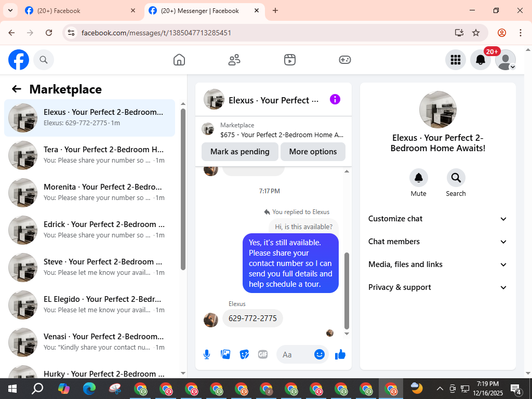Bookmark this page with the star
This screenshot has width=532, height=399.
point(476,33)
